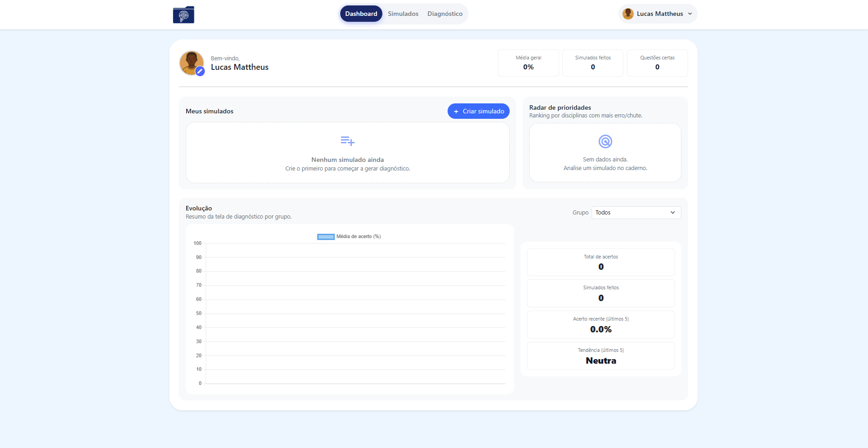The width and height of the screenshot is (868, 448).
Task: Click 'Analise um simulado no caderno.' text
Action: 605,168
